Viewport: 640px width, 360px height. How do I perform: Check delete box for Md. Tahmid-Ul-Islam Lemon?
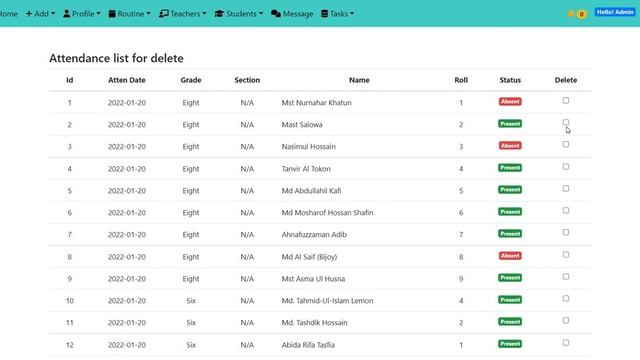pyautogui.click(x=566, y=298)
